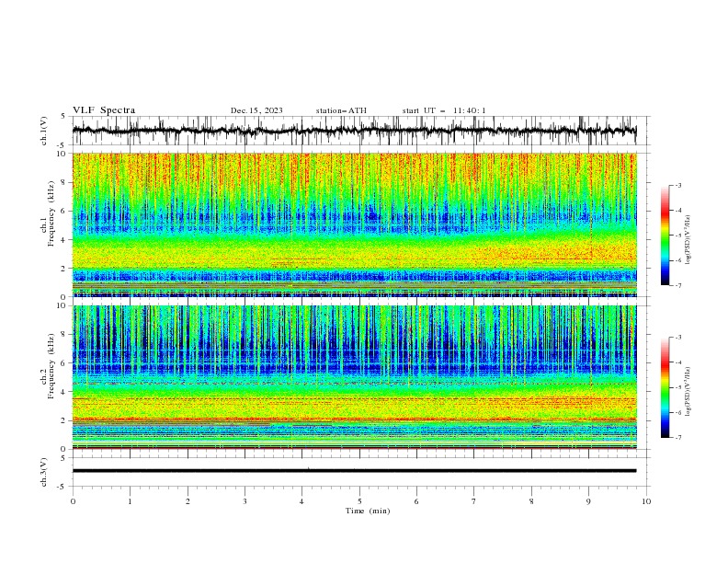Screen dimensions: 728x563
Task: Click the "-7" tick on upper colorbar
Action: pos(678,285)
